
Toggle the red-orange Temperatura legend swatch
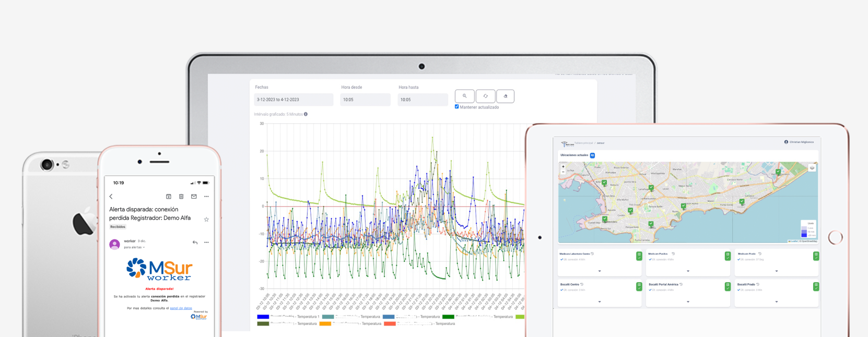click(x=390, y=324)
